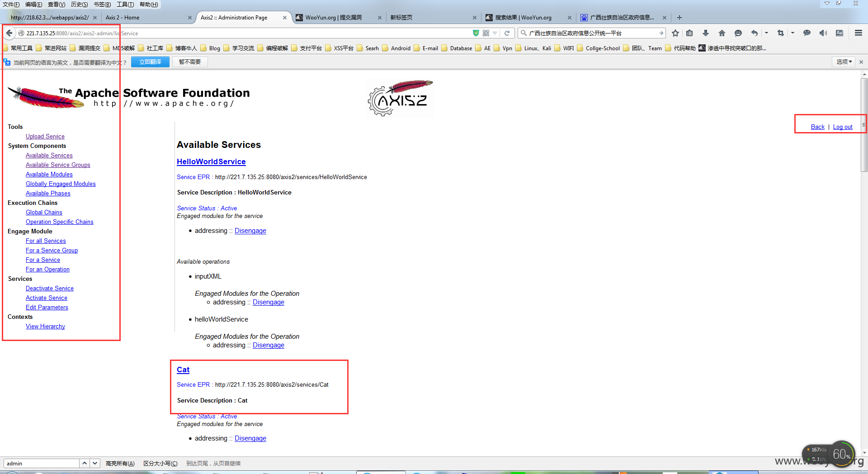This screenshot has width=868, height=474.
Task: Open the HelloWorldService heading link
Action: 211,161
